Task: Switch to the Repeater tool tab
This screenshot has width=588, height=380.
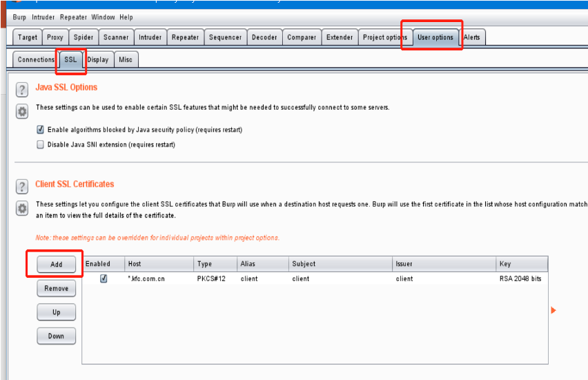Action: tap(185, 37)
